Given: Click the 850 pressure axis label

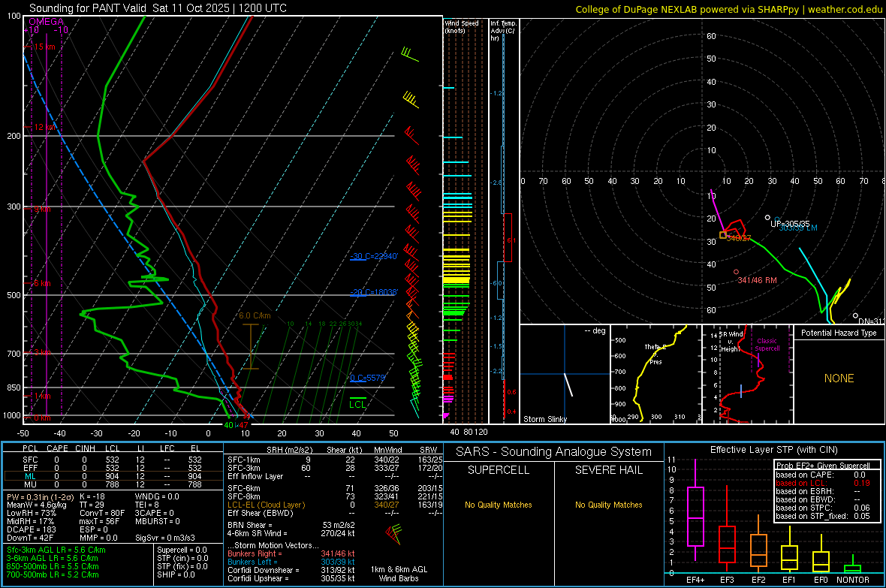Looking at the screenshot, I should coord(14,387).
